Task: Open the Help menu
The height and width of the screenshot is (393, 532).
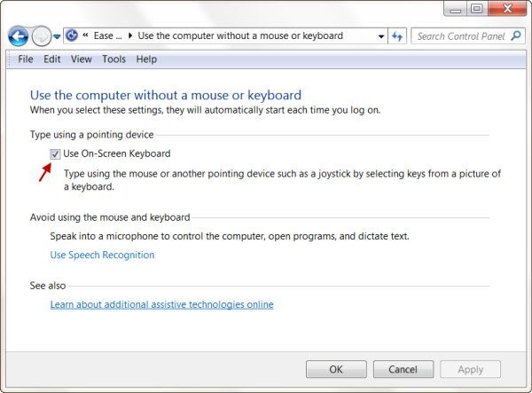Action: click(x=146, y=59)
